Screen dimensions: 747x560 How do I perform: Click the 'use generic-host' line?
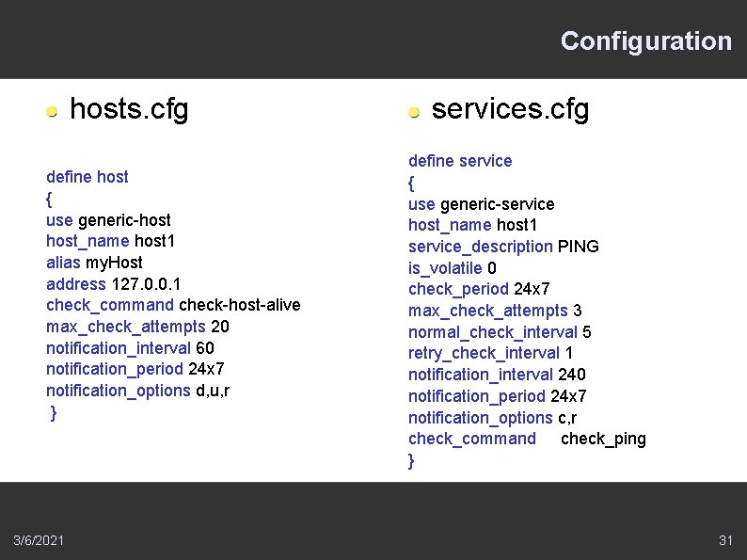pos(108,219)
